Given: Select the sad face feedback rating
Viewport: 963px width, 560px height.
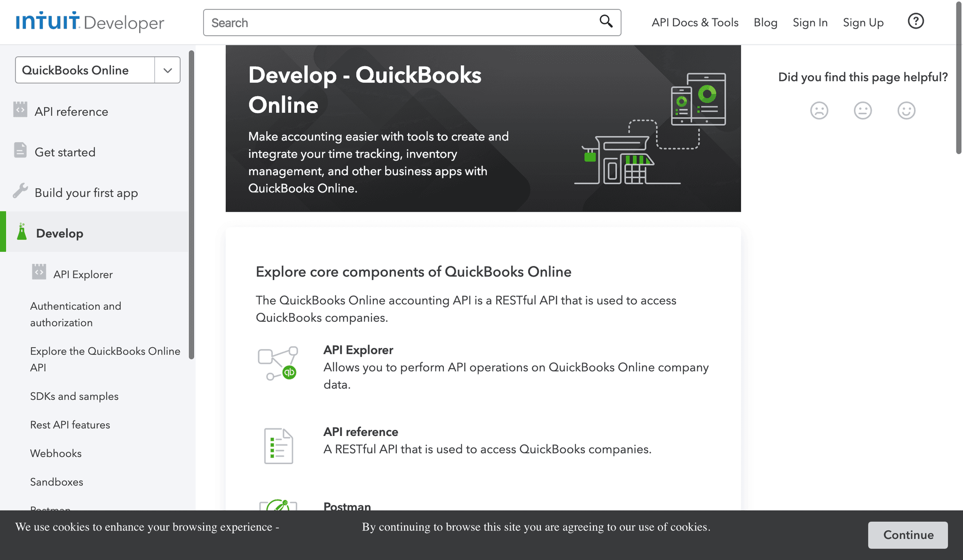Looking at the screenshot, I should 819,110.
